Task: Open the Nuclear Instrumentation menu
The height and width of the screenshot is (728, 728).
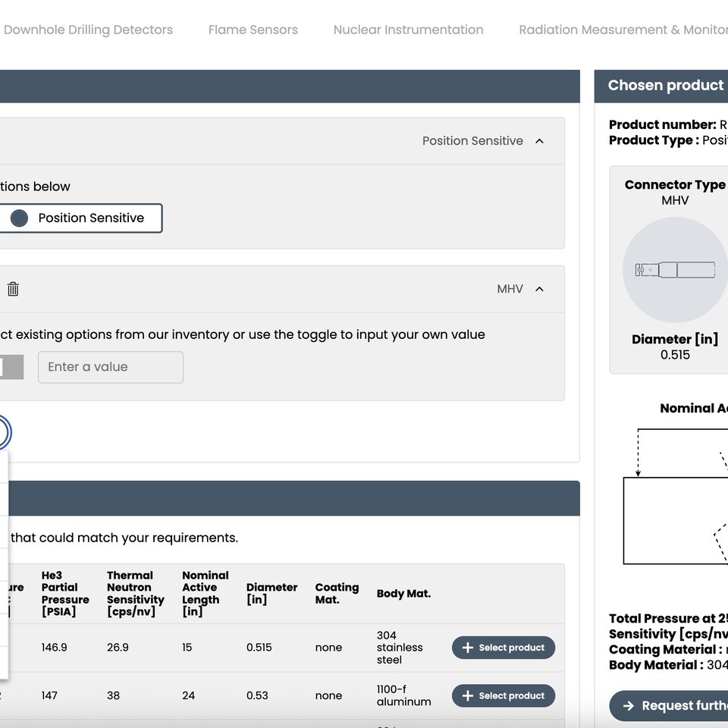Action: [x=408, y=30]
